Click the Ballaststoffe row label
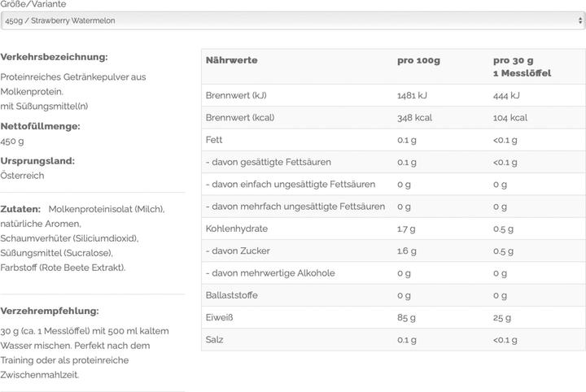This screenshot has width=586, height=392. [x=232, y=295]
